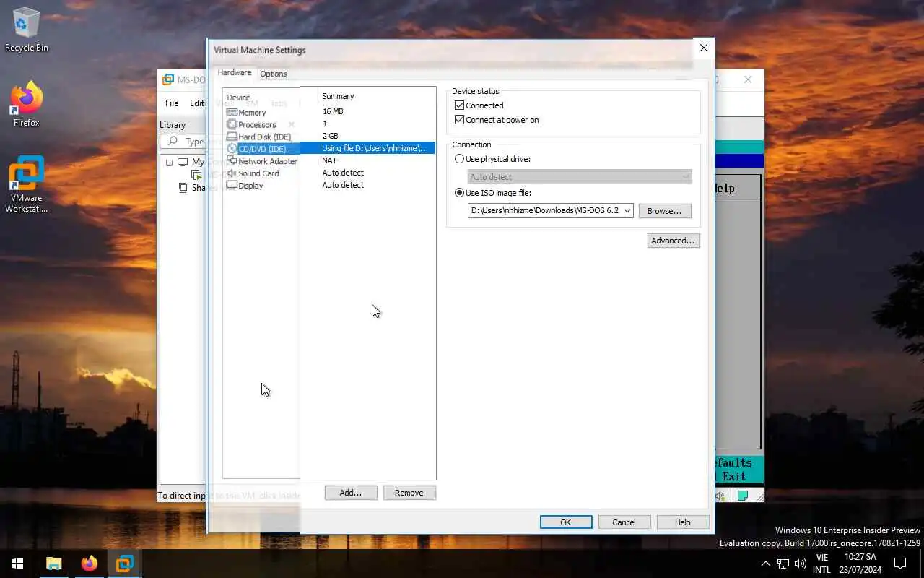Remove the selected device
The height and width of the screenshot is (578, 924).
409,493
